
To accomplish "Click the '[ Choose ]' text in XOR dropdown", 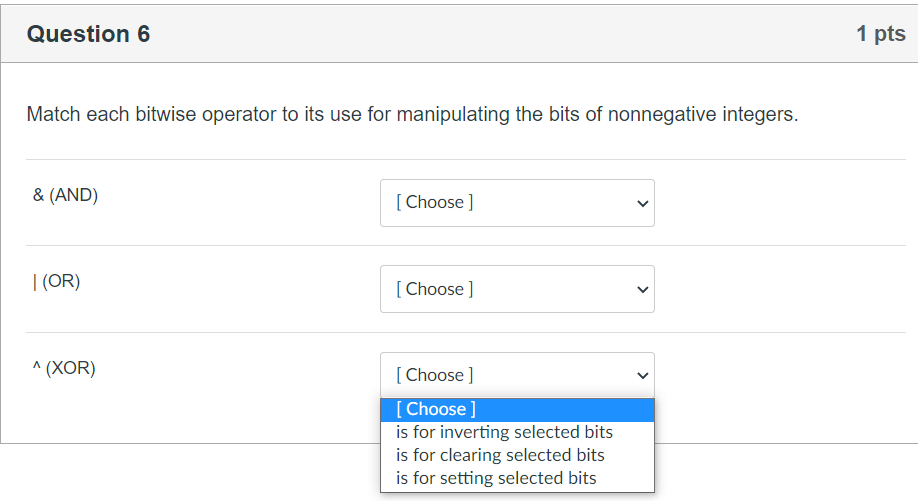I will [x=435, y=375].
